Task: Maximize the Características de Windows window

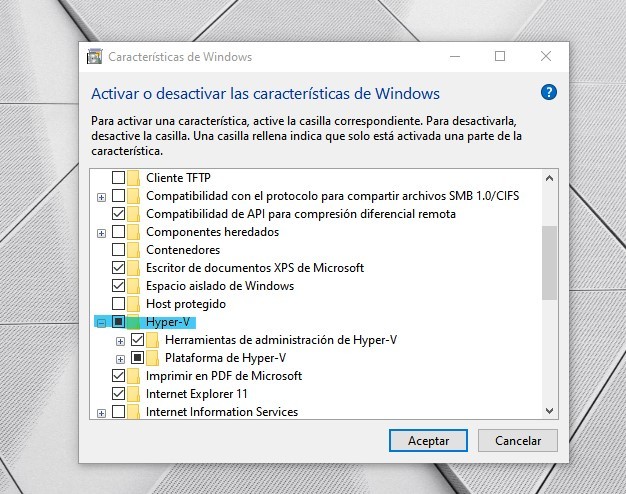Action: tap(500, 56)
